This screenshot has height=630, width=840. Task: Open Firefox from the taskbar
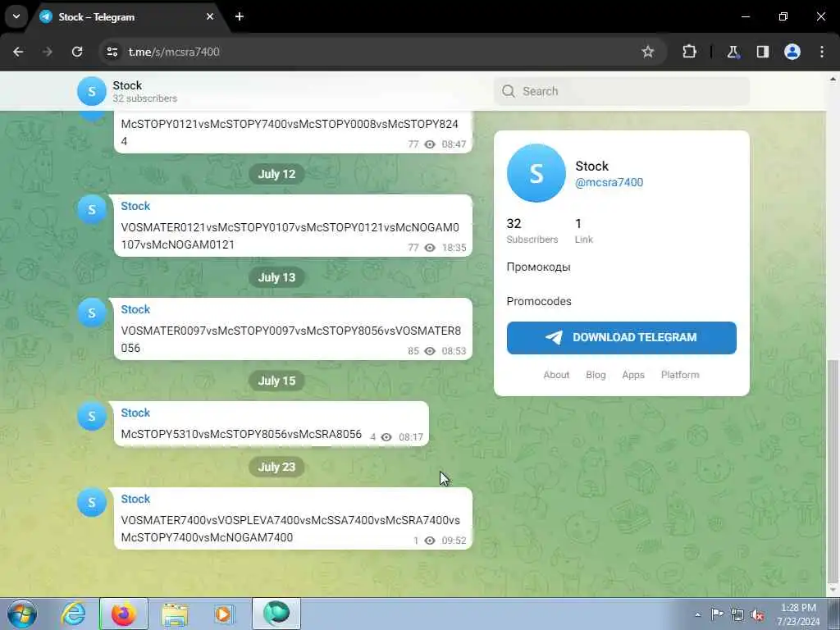[x=124, y=614]
